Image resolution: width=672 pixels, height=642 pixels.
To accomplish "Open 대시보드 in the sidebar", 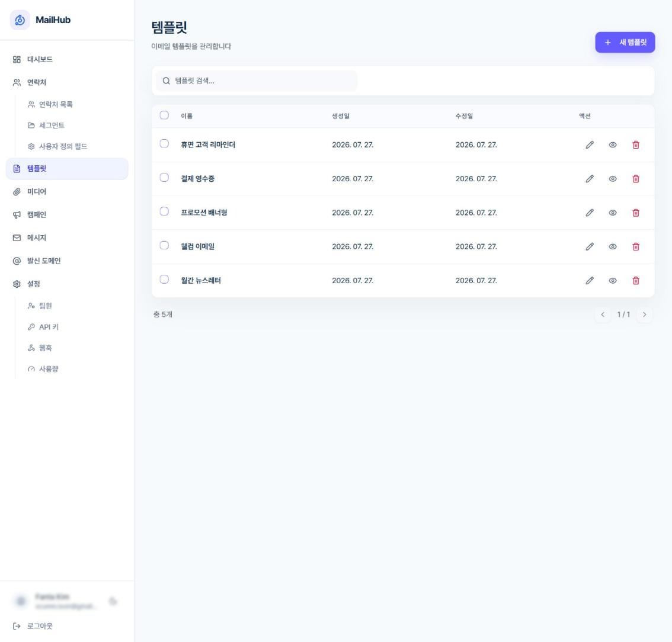I will (x=67, y=60).
